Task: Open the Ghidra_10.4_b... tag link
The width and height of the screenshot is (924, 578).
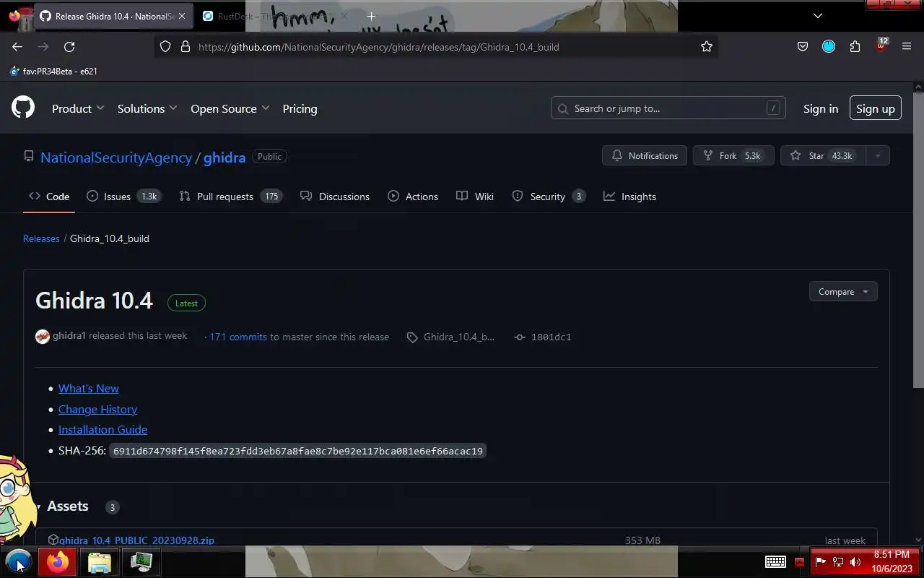Action: coord(451,337)
